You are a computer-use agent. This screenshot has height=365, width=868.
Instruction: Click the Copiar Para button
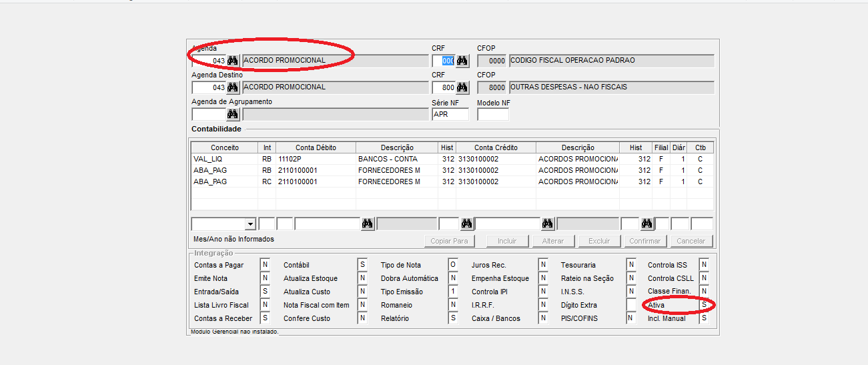point(450,241)
